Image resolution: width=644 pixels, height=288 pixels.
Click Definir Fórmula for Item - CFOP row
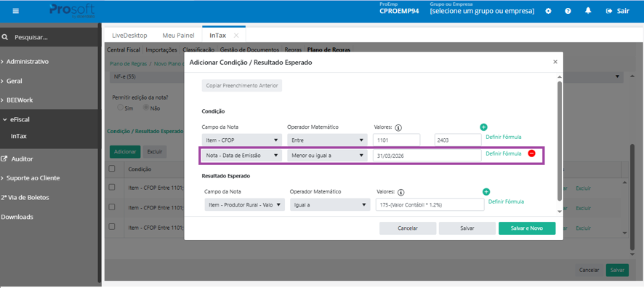click(504, 137)
